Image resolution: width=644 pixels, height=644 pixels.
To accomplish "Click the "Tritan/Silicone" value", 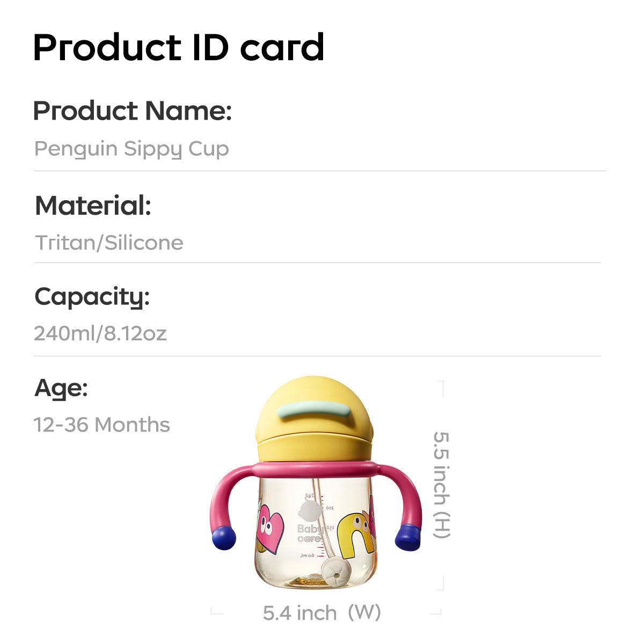I will coord(109,243).
